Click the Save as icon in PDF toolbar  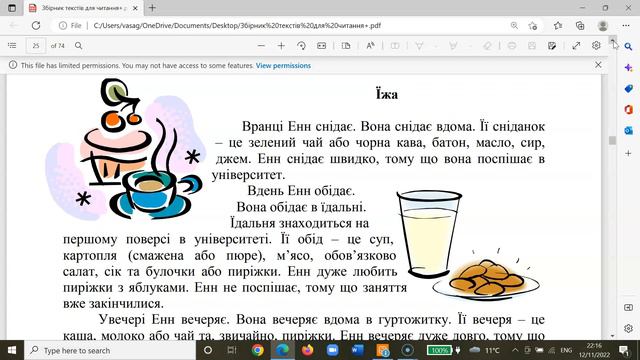552,46
